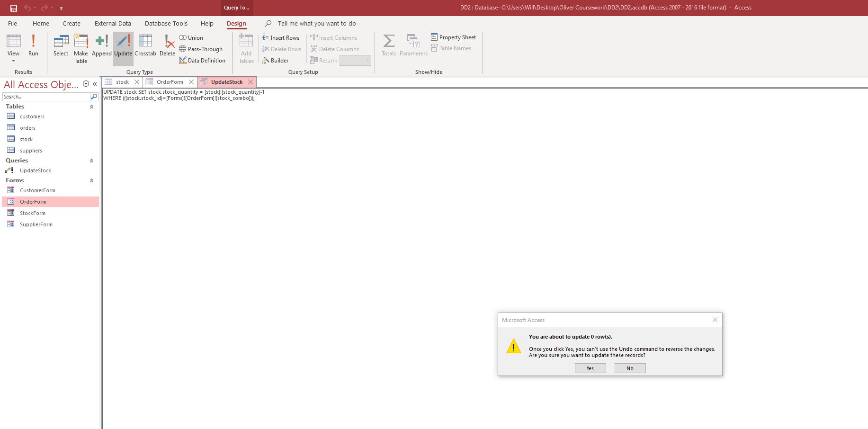Image resolution: width=868 pixels, height=429 pixels.
Task: Open the Database Tools ribbon tab
Action: click(x=166, y=24)
